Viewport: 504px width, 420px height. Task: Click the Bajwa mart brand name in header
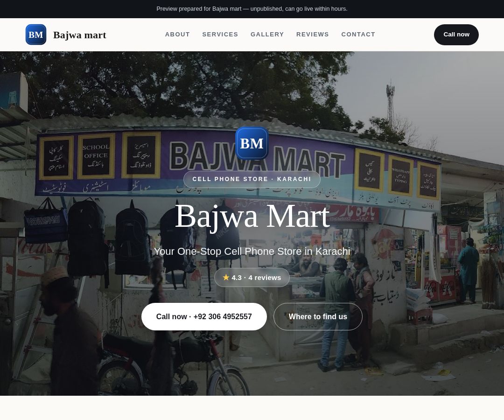(79, 35)
